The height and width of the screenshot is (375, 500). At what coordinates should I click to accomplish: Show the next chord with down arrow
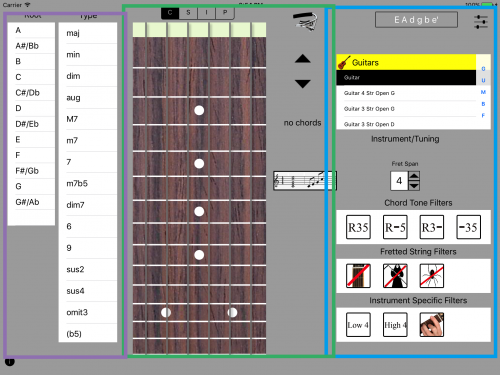pos(303,83)
